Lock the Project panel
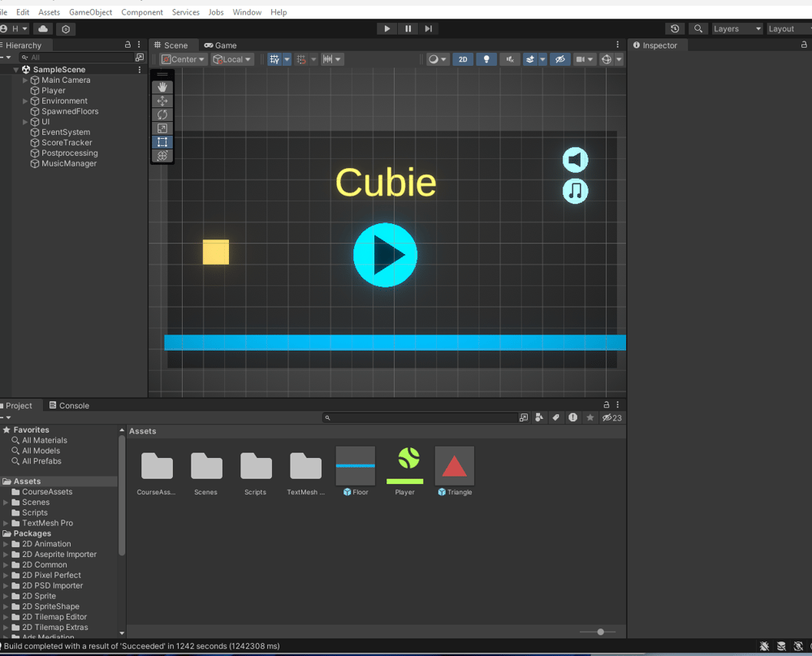Viewport: 812px width, 656px height. click(606, 405)
